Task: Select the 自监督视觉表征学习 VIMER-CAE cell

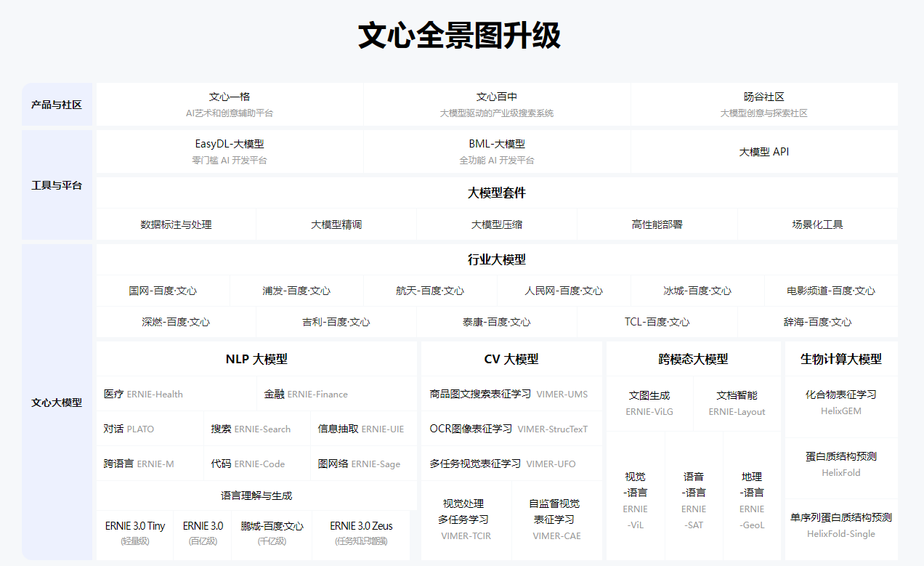Action: pos(557,520)
